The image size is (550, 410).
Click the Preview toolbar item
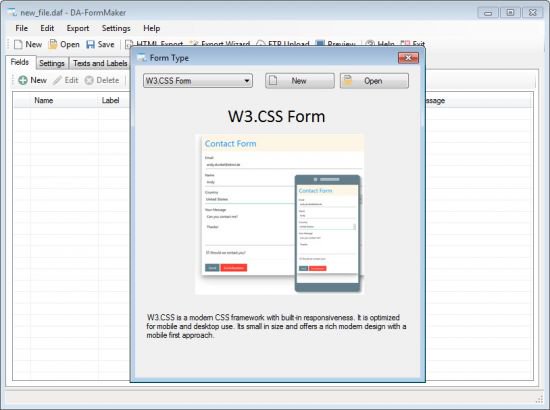point(336,44)
